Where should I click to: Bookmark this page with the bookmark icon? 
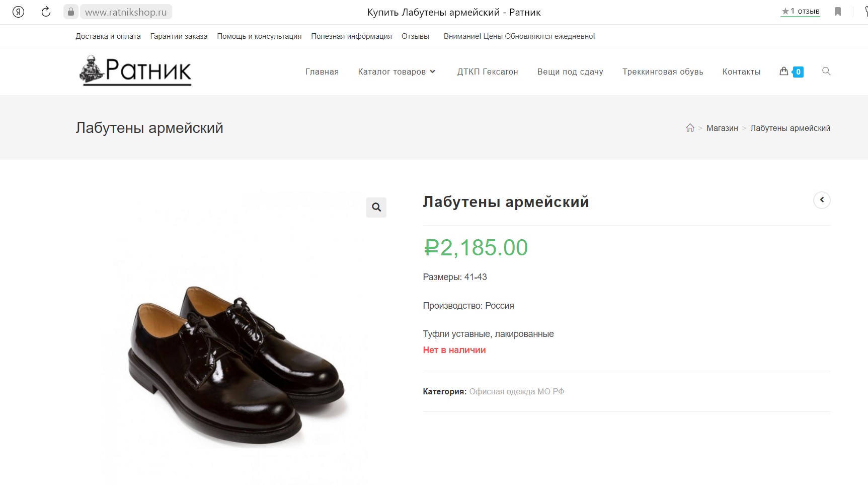point(838,12)
